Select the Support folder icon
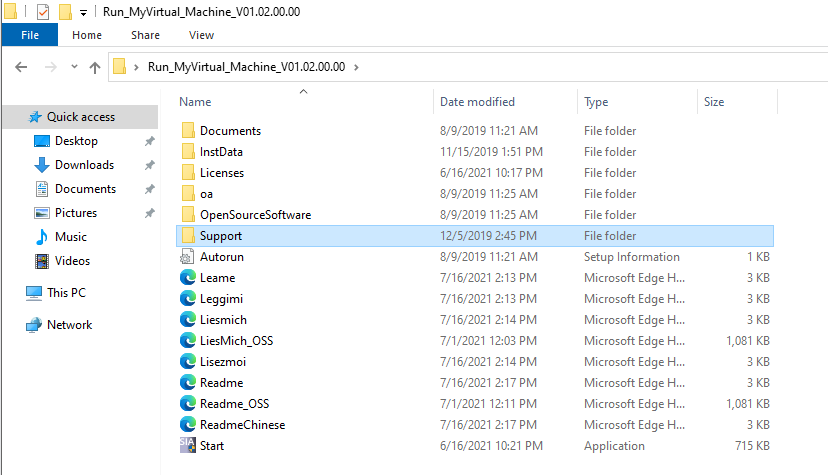 pyautogui.click(x=187, y=235)
